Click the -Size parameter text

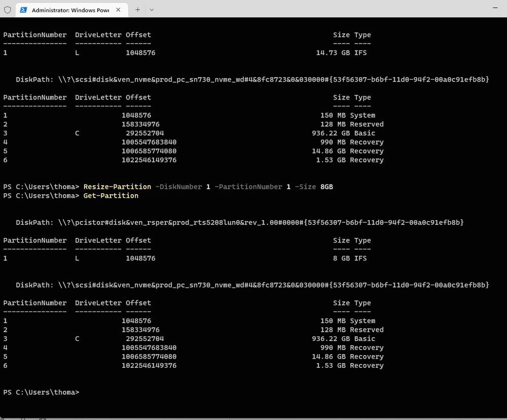(x=305, y=187)
